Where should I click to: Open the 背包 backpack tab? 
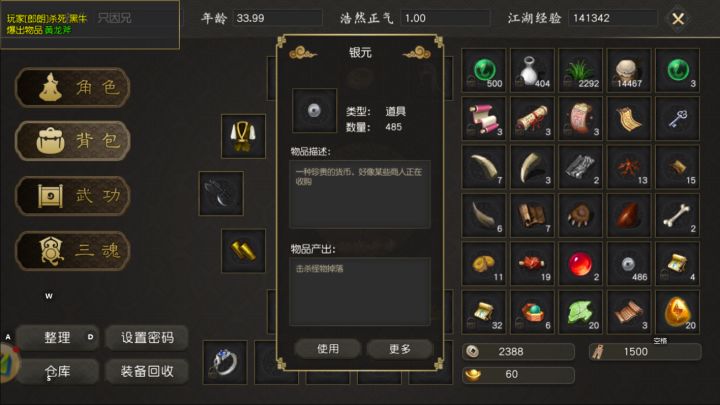coord(73,141)
